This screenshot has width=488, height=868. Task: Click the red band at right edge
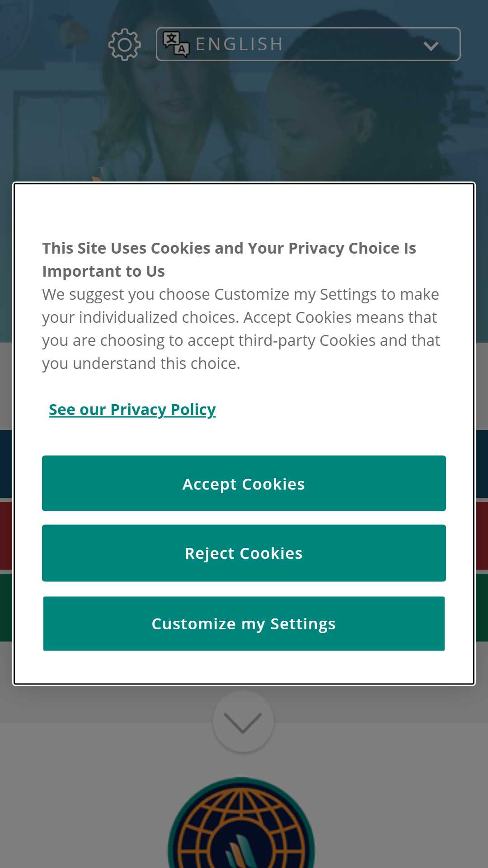click(482, 535)
